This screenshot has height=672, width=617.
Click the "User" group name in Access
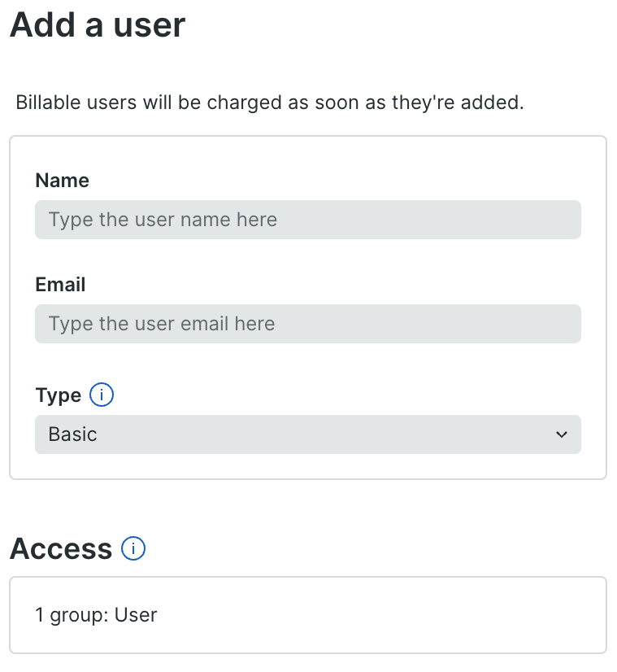[x=136, y=615]
